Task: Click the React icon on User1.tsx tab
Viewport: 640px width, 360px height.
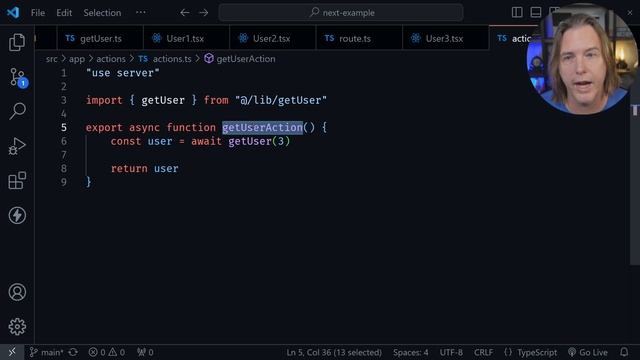Action: click(157, 38)
